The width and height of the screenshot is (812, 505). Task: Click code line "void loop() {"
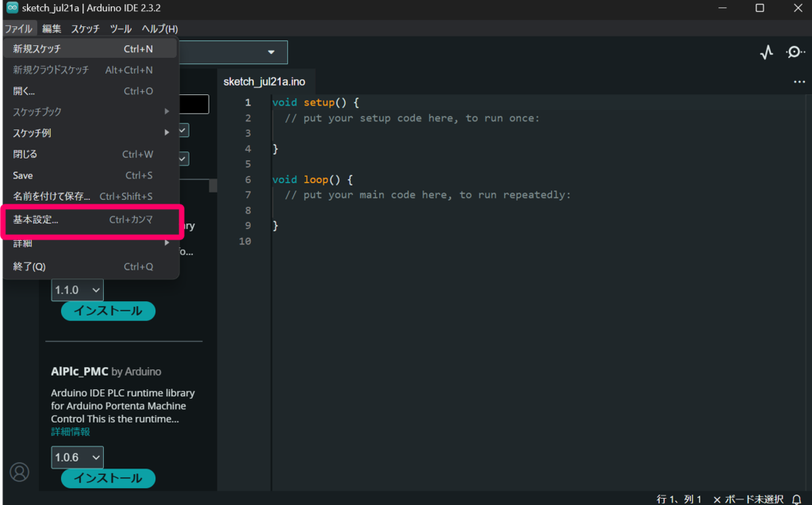pos(312,180)
